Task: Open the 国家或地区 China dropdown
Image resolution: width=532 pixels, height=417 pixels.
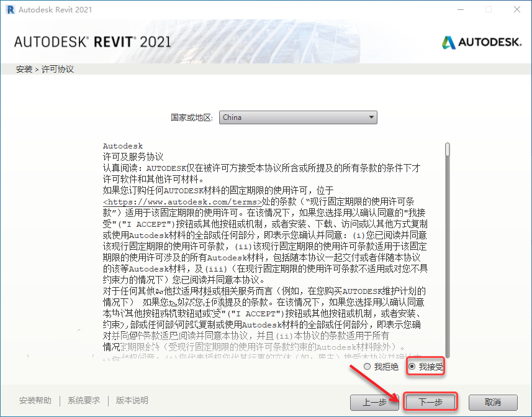Action: pos(298,117)
